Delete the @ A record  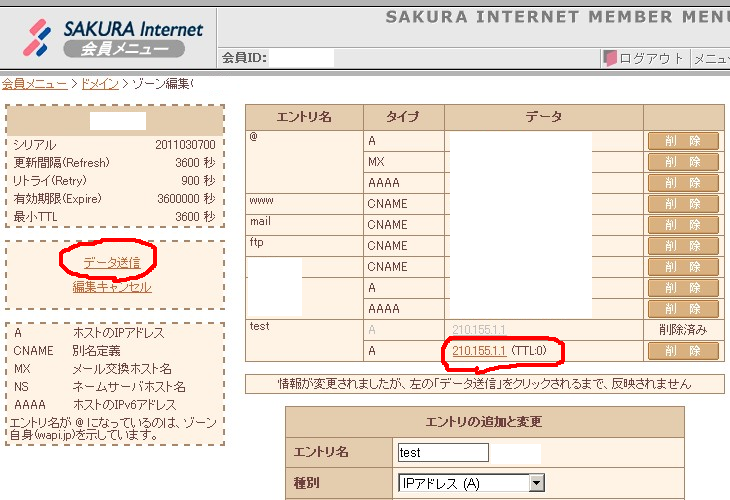pyautogui.click(x=683, y=141)
